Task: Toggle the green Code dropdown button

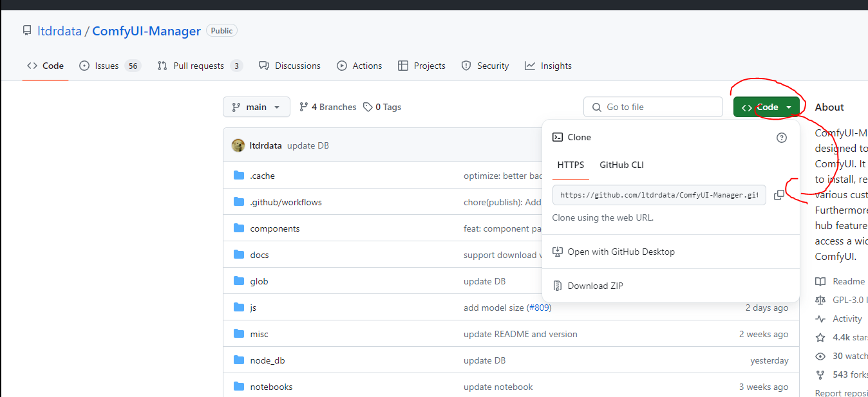Action: [x=766, y=107]
